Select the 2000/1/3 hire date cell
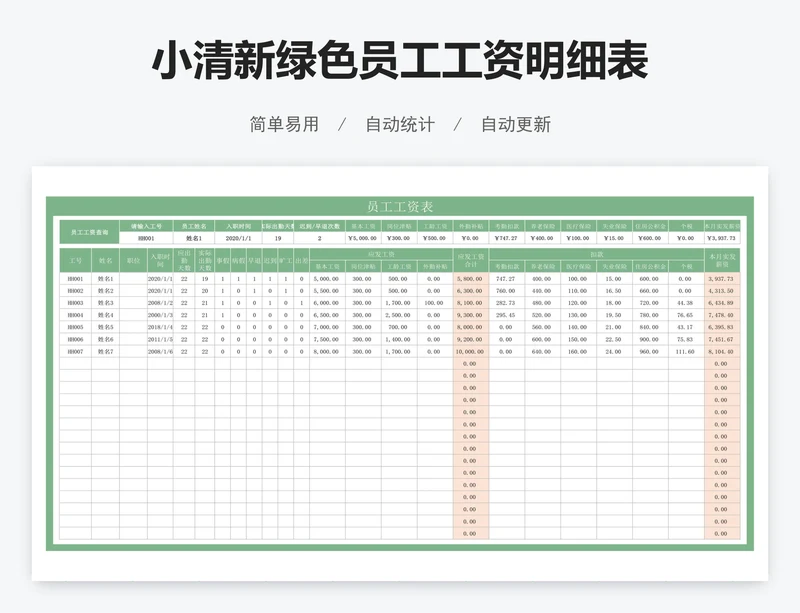This screenshot has width=800, height=613. pos(160,315)
